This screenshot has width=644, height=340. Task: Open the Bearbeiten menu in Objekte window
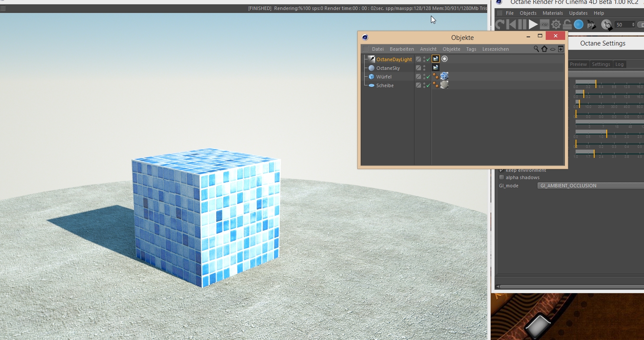401,49
